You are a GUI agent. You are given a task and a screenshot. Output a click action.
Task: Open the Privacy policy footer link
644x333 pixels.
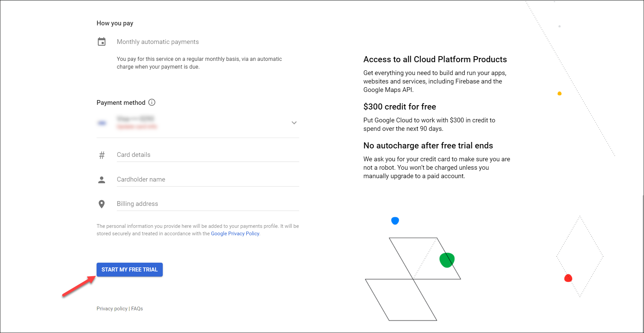point(112,309)
